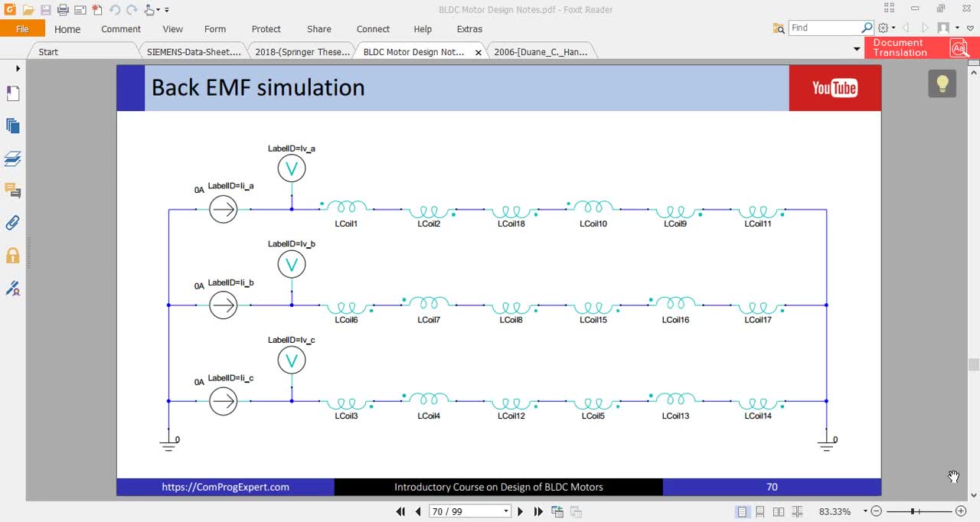Click the Document Translation banner
Image resolution: width=980 pixels, height=522 pixels.
tap(920, 47)
